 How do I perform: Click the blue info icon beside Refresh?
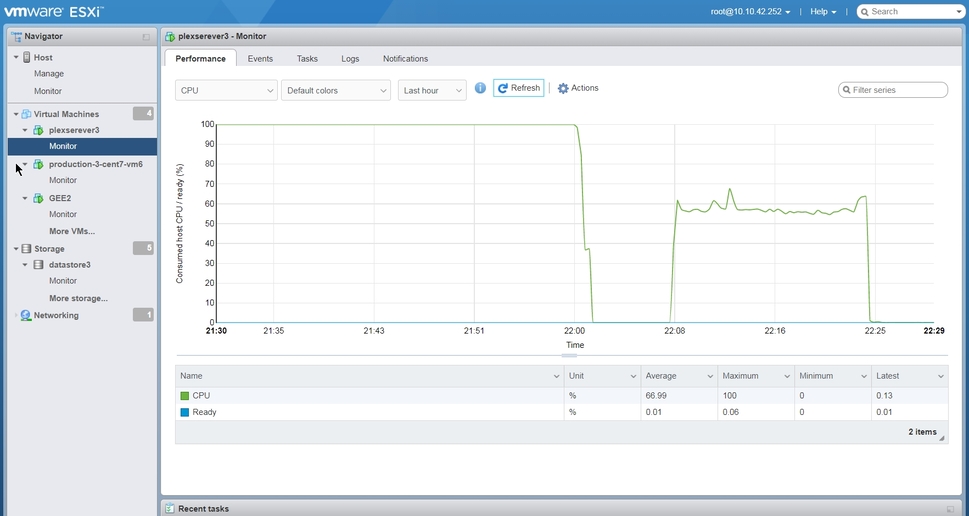pos(480,88)
